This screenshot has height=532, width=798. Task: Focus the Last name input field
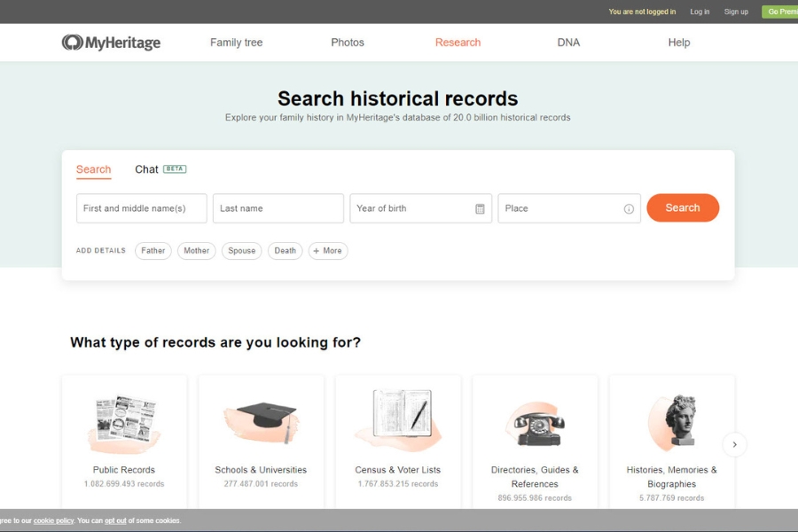(278, 208)
